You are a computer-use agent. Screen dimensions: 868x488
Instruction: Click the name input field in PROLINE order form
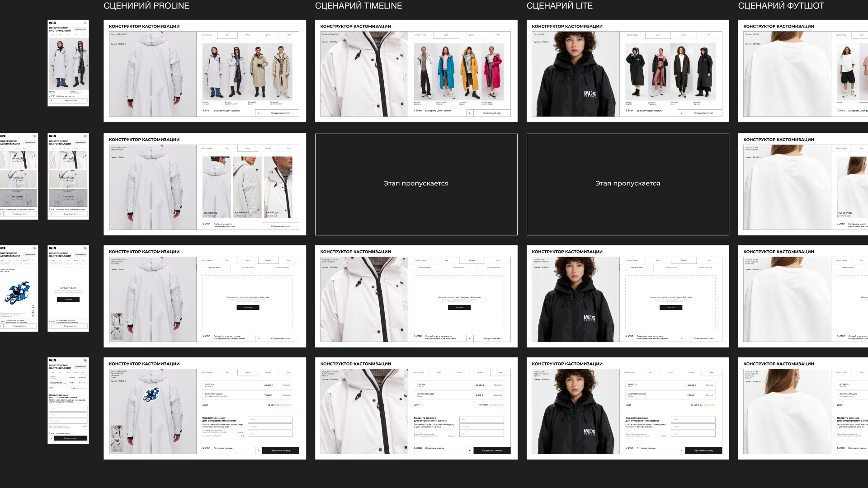coord(270,419)
